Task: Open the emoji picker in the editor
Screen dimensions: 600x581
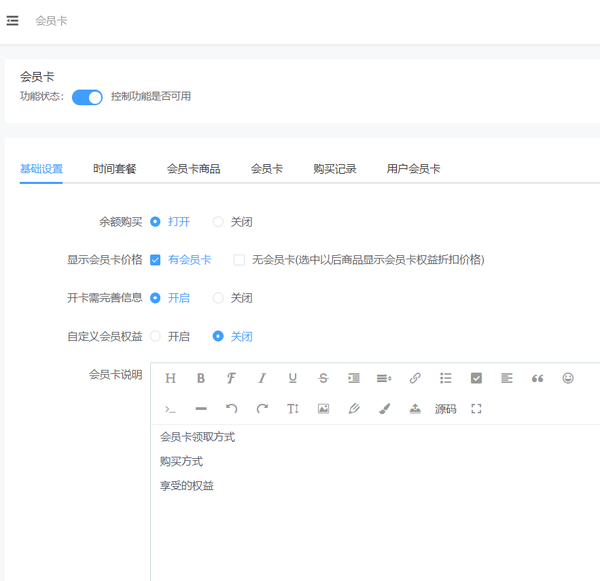Action: pos(568,378)
